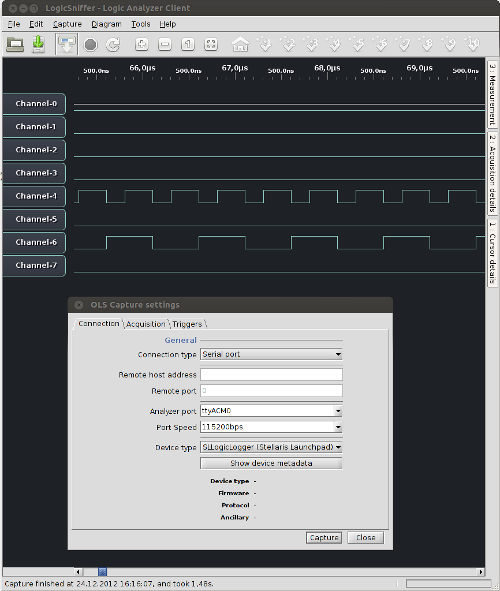Jump to cursor 4 icon

tap(334, 44)
